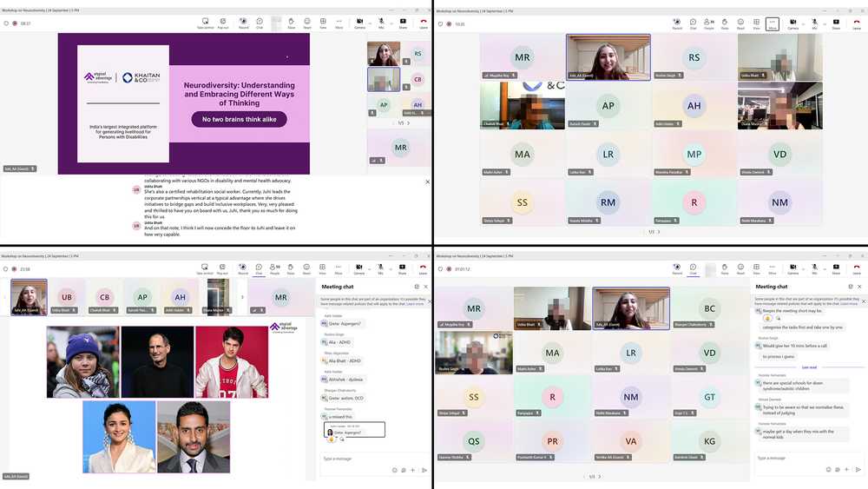This screenshot has width=868, height=489.
Task: Open People panel in bottom-left meeting window
Action: (x=274, y=269)
